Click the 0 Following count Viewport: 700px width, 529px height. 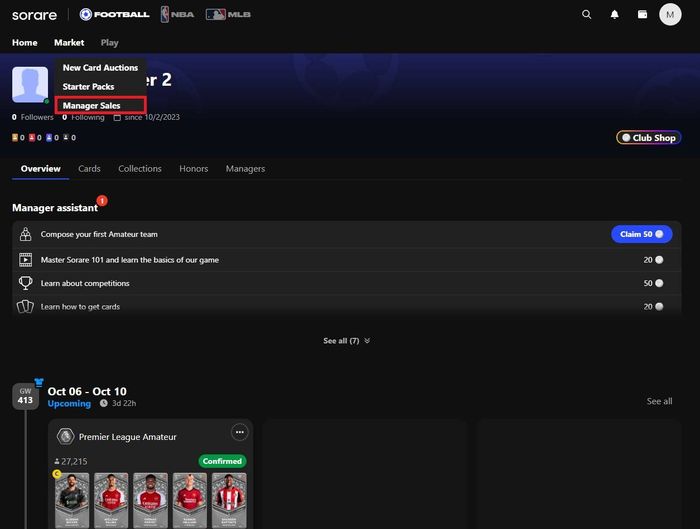(83, 117)
